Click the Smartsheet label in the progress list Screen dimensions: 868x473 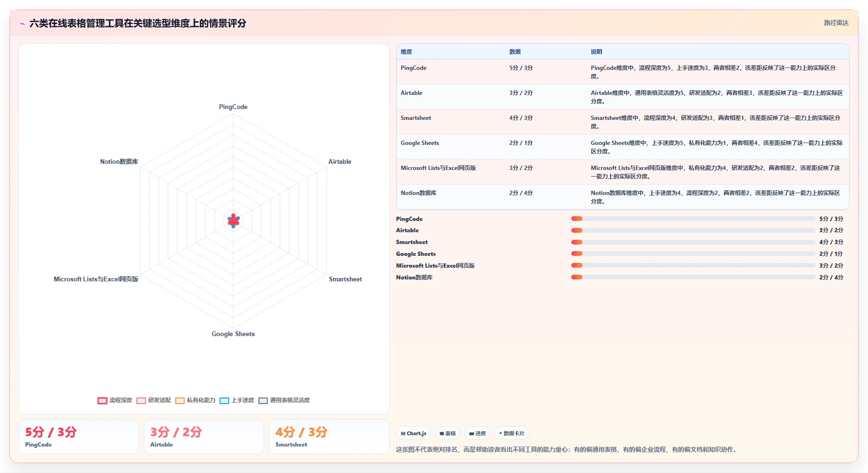pyautogui.click(x=412, y=242)
